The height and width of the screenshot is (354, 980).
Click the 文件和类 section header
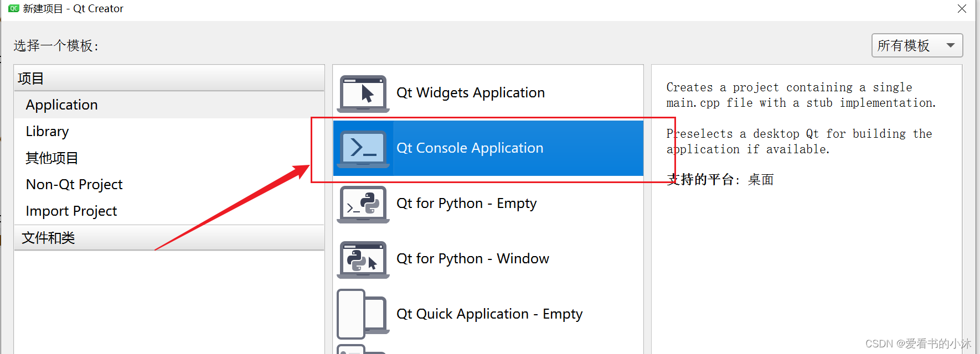tap(169, 237)
